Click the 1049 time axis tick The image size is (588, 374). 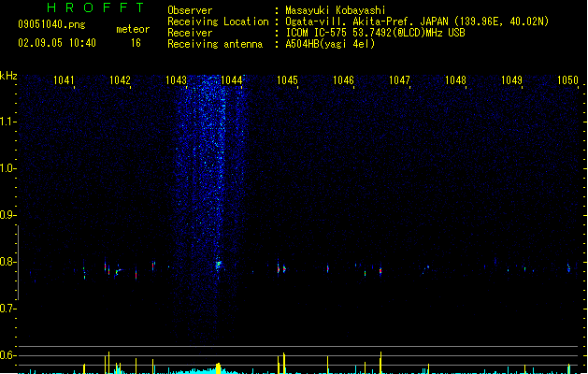tap(511, 80)
